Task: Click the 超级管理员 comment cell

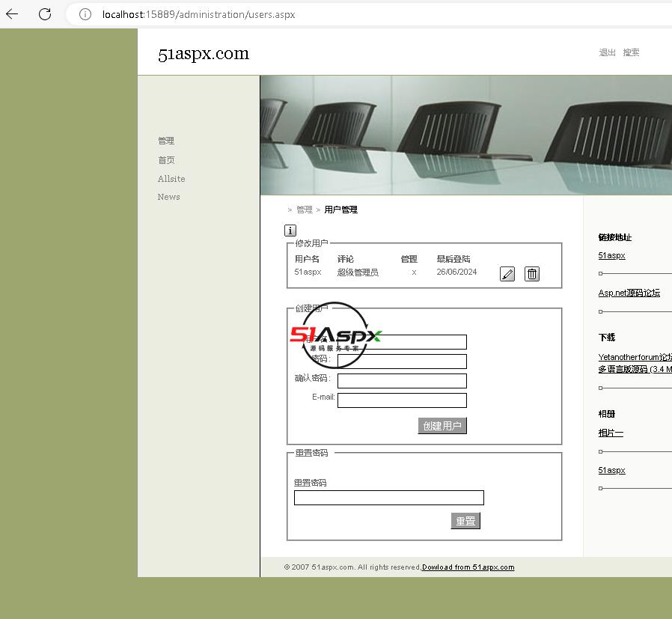Action: click(x=358, y=272)
